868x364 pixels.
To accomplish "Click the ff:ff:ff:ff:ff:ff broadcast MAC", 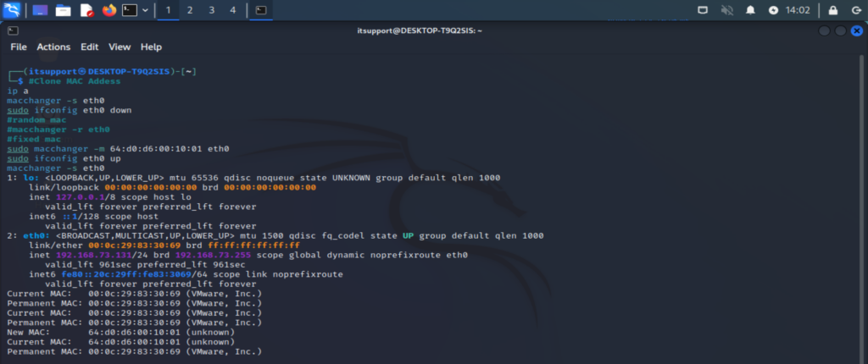I will [x=253, y=245].
